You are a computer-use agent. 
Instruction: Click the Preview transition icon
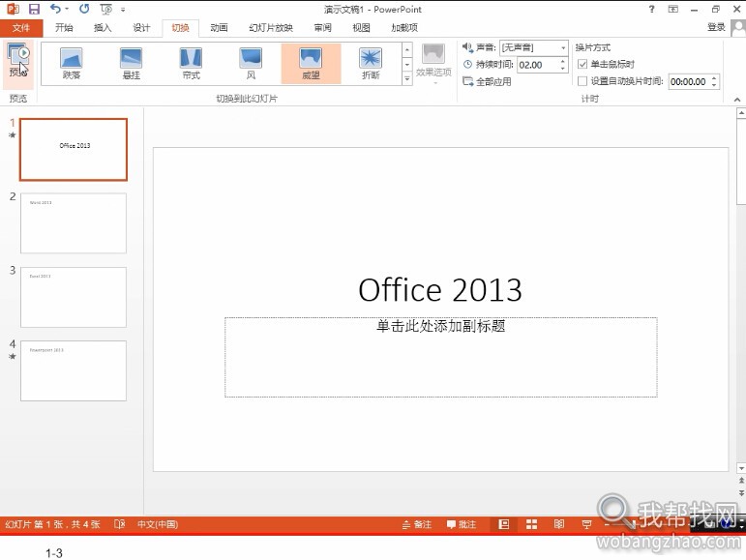pyautogui.click(x=18, y=60)
